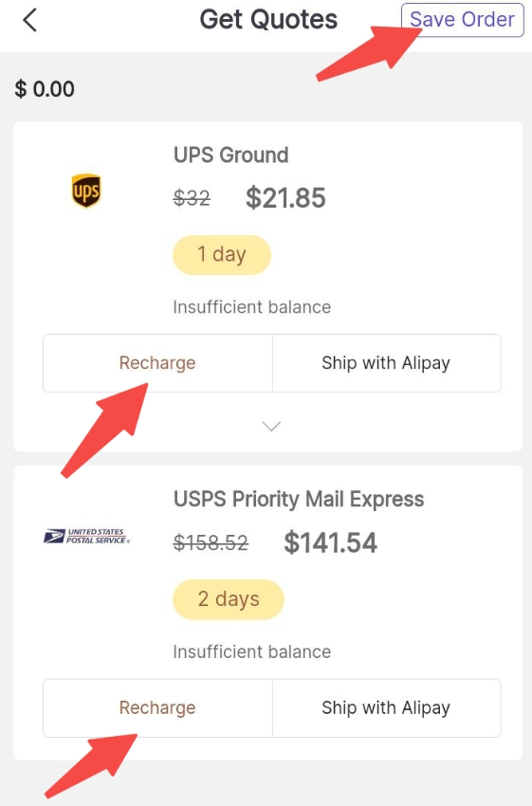The height and width of the screenshot is (806, 532).
Task: Click the UPS shield logo
Action: pos(86,191)
